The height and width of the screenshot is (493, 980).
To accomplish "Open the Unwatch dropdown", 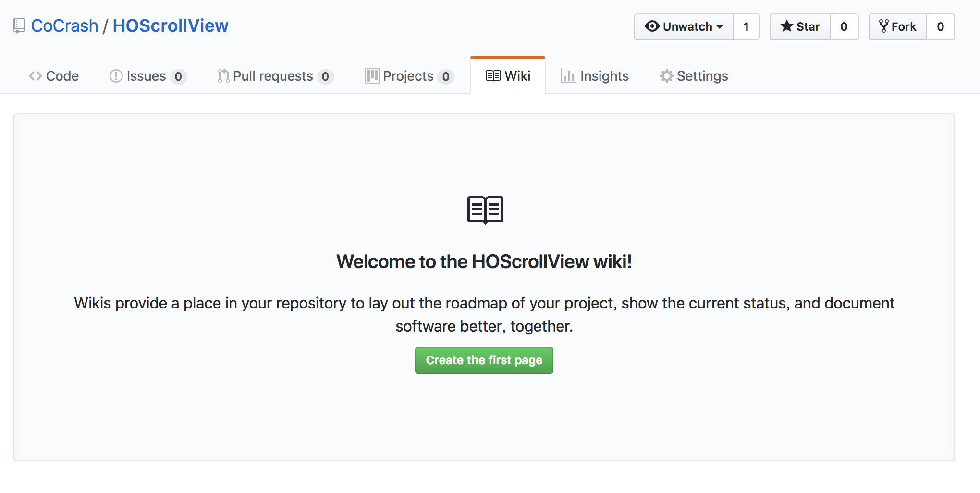I will tap(684, 27).
